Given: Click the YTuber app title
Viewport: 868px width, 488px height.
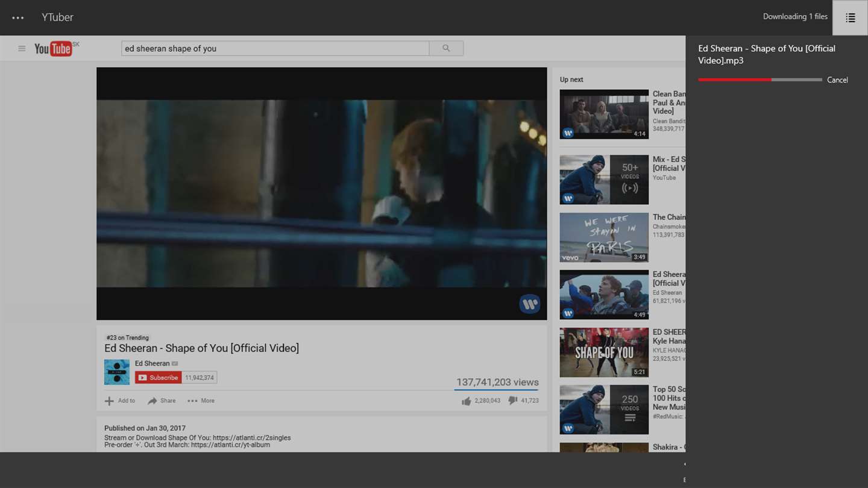Looking at the screenshot, I should point(57,17).
